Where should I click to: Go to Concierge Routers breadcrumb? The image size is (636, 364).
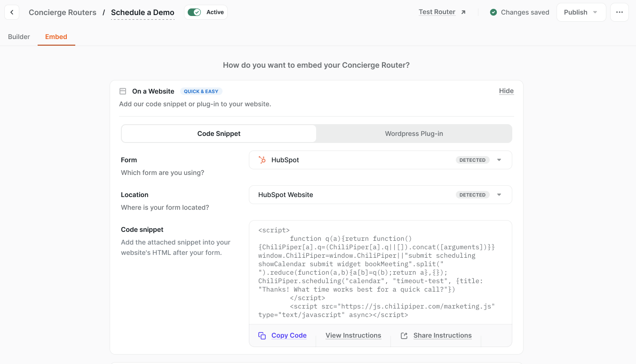[63, 12]
